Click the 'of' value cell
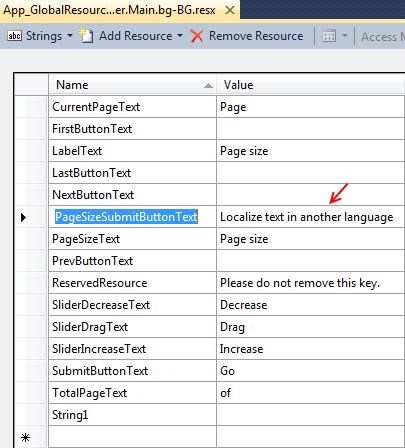This screenshot has width=405, height=448. pyautogui.click(x=311, y=393)
